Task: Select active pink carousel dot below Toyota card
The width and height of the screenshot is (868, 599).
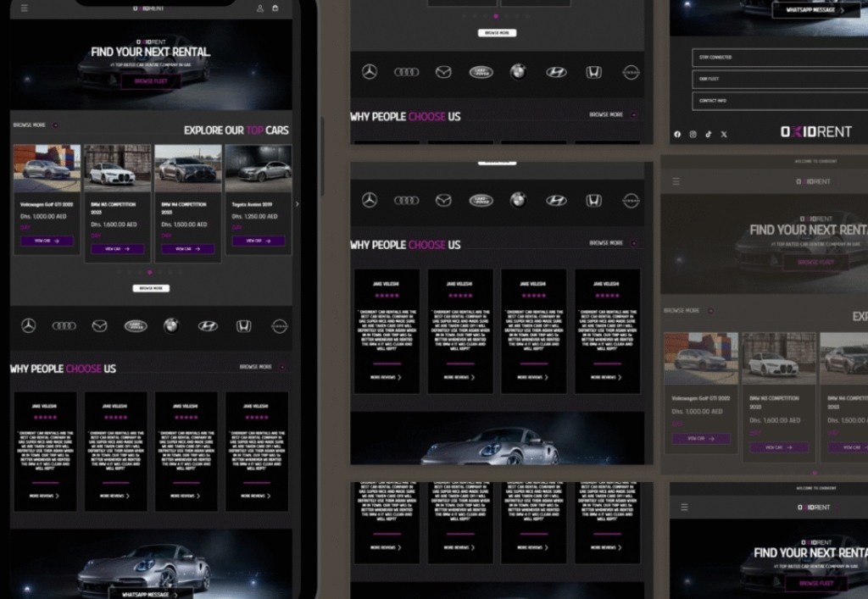Action: click(x=150, y=273)
